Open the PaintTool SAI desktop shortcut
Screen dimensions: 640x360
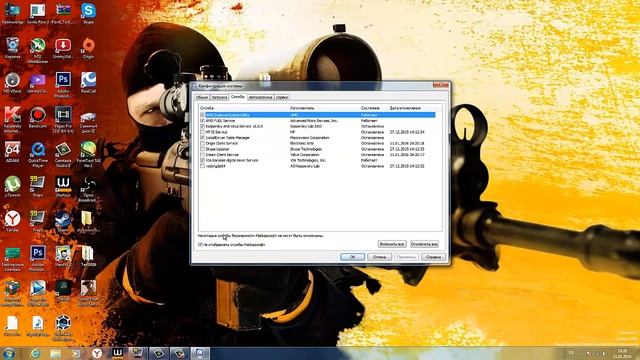(x=88, y=154)
